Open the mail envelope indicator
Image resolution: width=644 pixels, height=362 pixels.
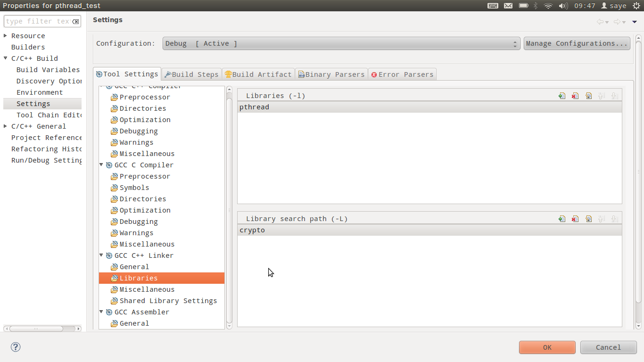click(x=508, y=6)
